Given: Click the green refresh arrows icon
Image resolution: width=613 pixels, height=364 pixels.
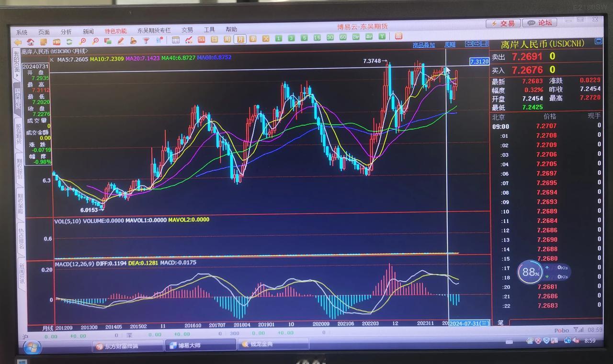Looking at the screenshot, I should [x=69, y=42].
